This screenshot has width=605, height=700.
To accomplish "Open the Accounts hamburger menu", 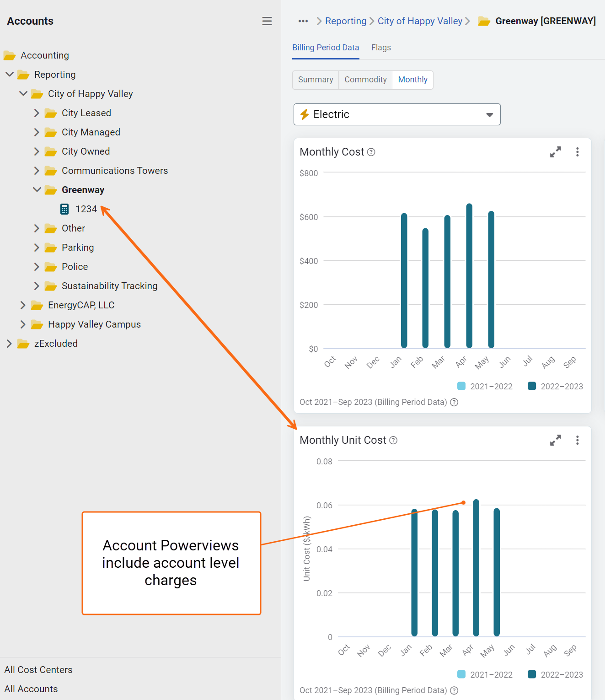I will pos(267,21).
